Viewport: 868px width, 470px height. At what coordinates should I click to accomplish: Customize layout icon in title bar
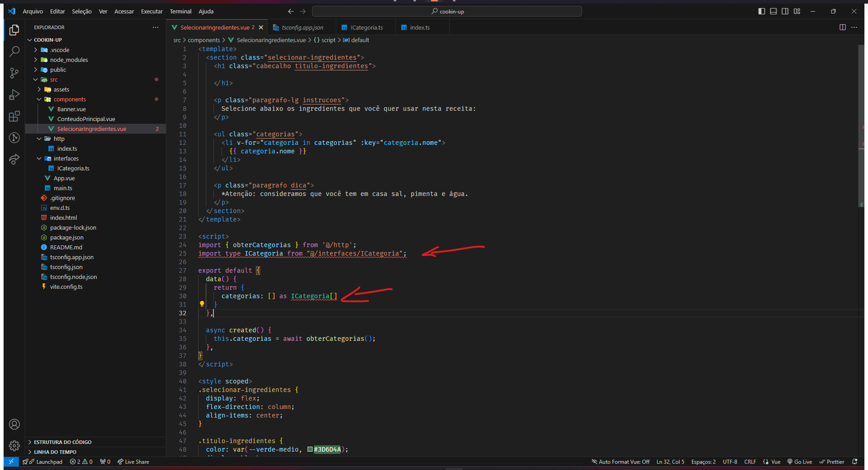(x=797, y=11)
